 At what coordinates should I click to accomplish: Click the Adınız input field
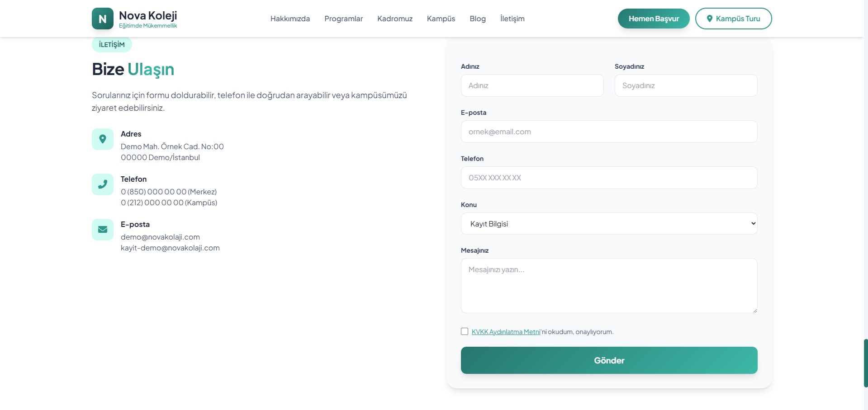[x=532, y=85]
